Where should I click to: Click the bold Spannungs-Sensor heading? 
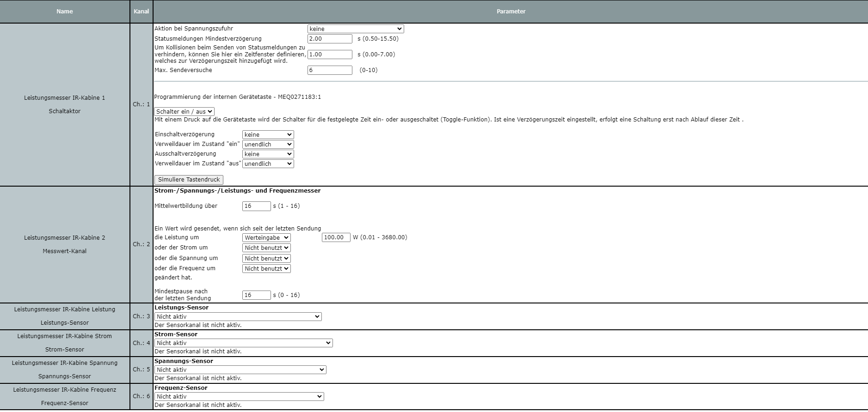[184, 361]
